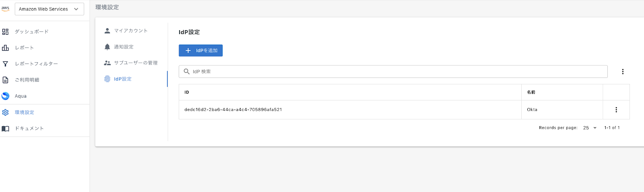Open three-dot menu beside search bar

[x=623, y=71]
